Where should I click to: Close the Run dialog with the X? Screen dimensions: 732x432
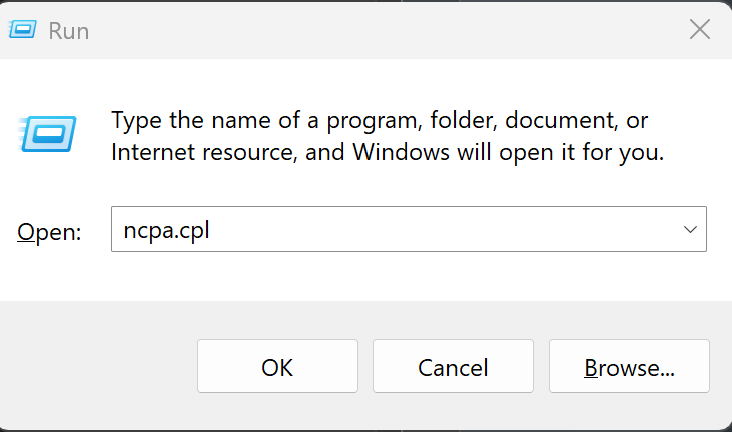click(x=700, y=30)
